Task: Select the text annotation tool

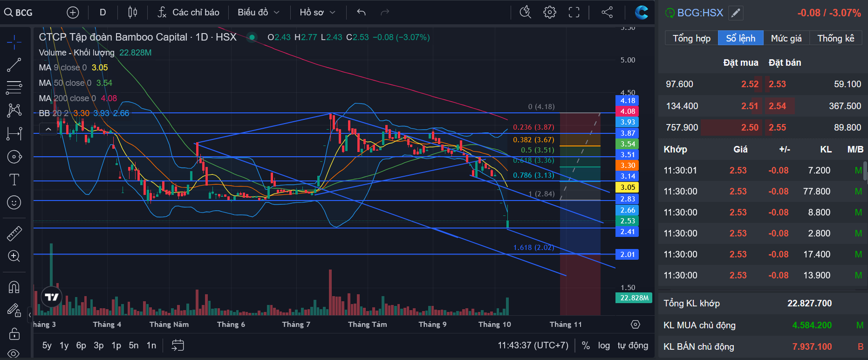Action: (14, 180)
